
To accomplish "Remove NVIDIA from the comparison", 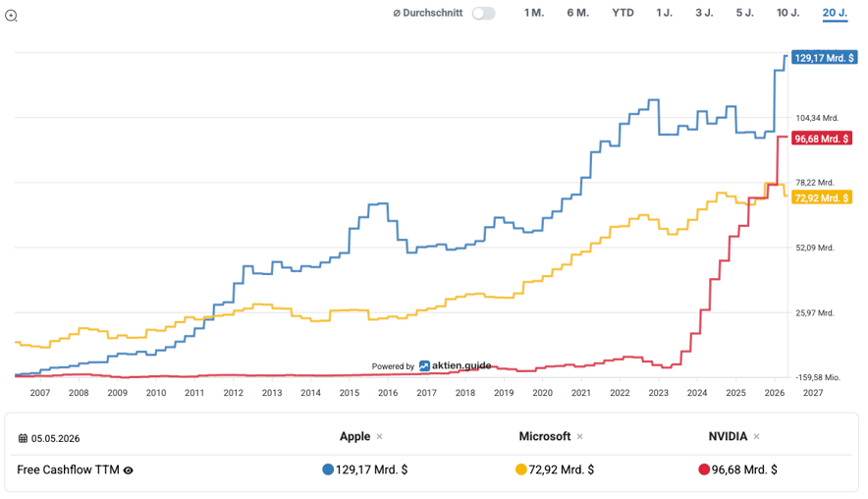I will click(x=756, y=436).
